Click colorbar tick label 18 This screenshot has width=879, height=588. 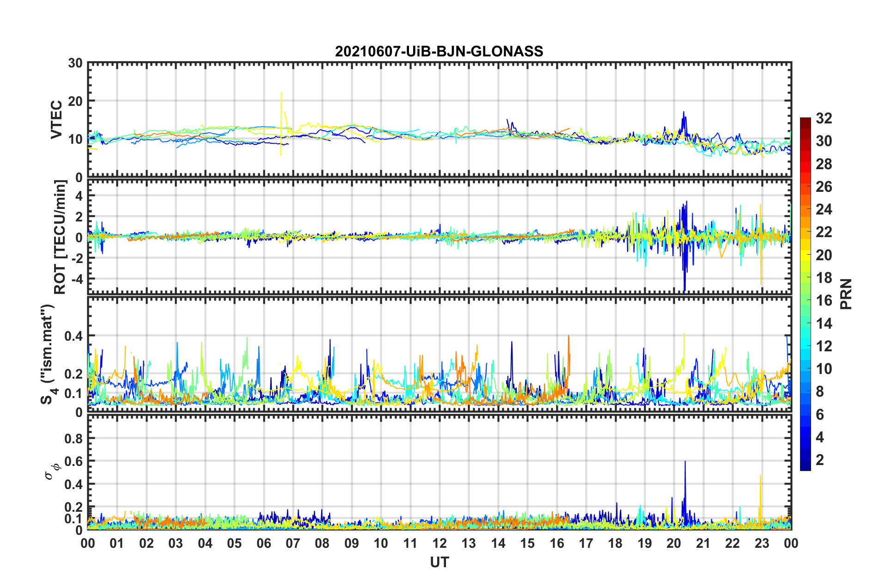click(x=824, y=278)
